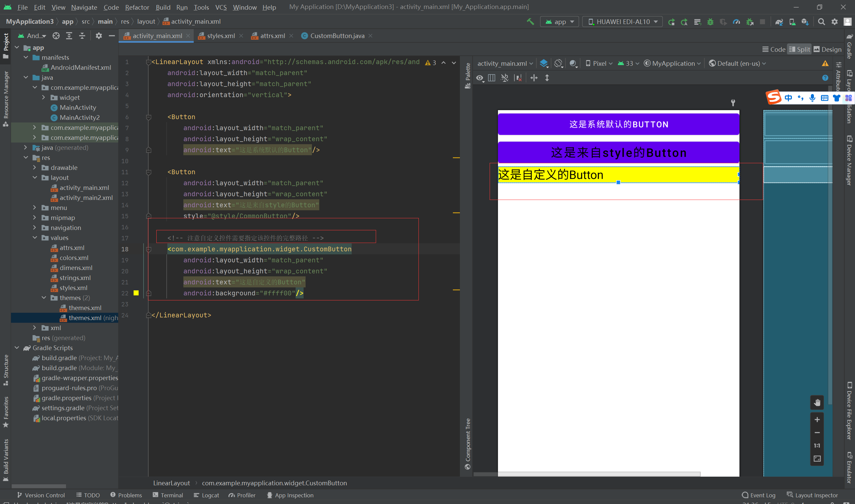The height and width of the screenshot is (504, 855).
Task: Click Zoom to Fit Screen icon
Action: [x=817, y=459]
